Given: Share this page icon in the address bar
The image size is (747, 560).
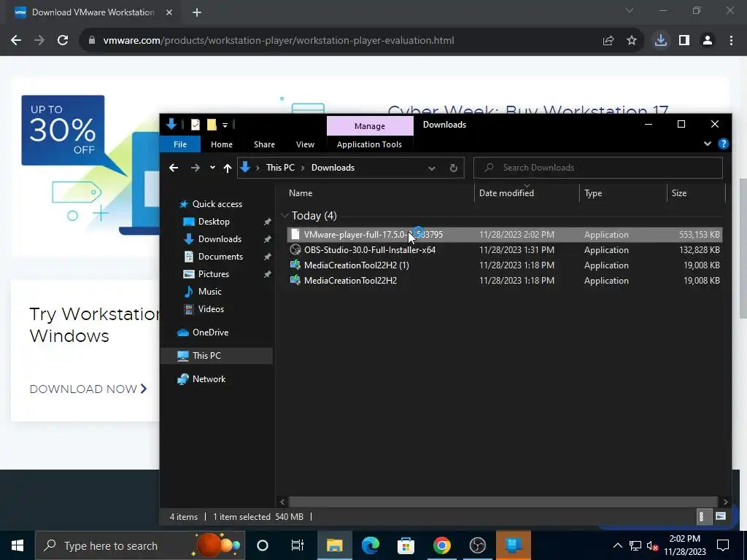Looking at the screenshot, I should pyautogui.click(x=608, y=41).
